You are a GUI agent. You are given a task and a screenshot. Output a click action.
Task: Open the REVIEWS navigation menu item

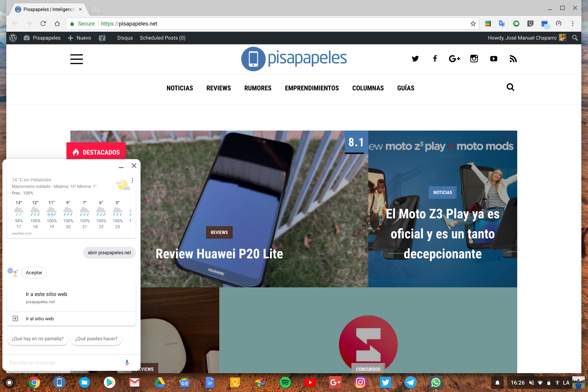click(219, 88)
